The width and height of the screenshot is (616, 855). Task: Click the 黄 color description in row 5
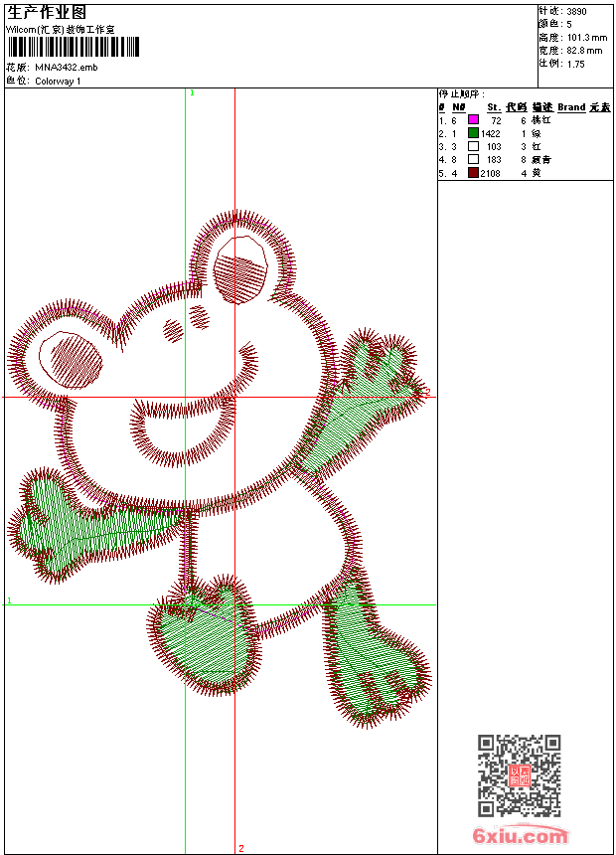coord(537,173)
